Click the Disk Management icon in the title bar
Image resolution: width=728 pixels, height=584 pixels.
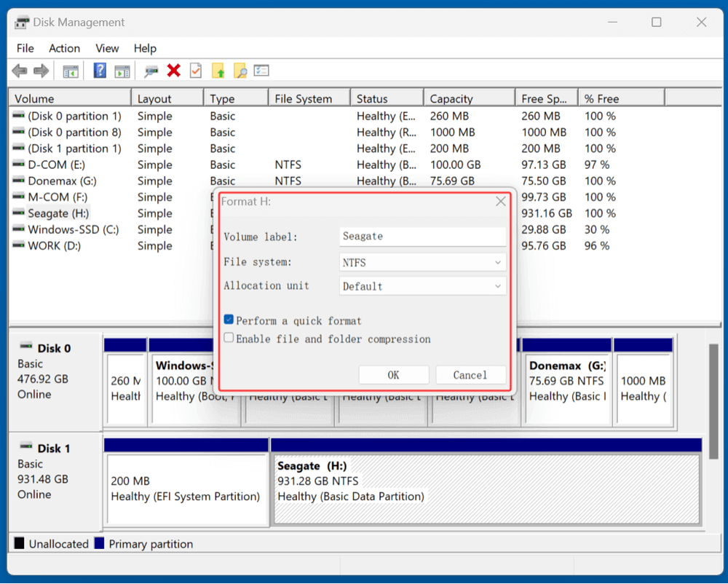click(x=22, y=23)
